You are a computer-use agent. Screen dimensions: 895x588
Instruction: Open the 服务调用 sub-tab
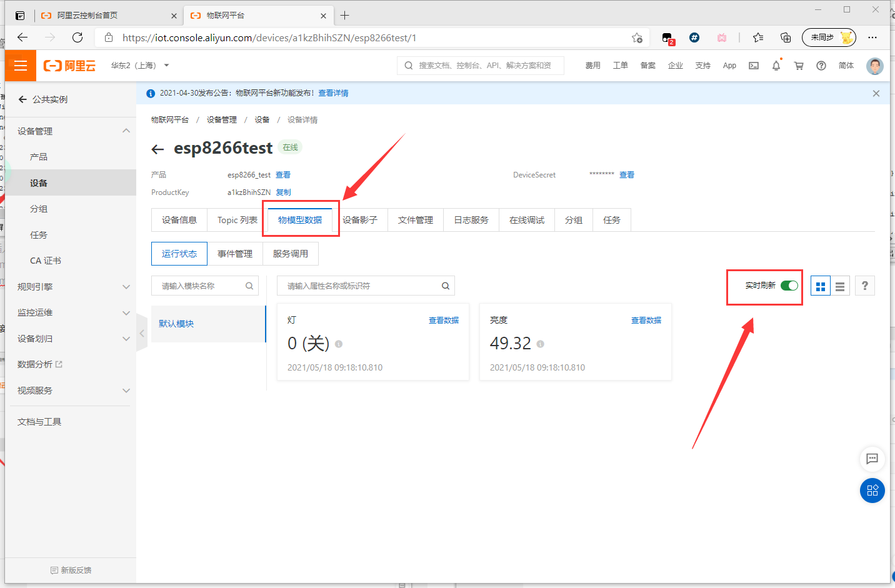pyautogui.click(x=291, y=254)
